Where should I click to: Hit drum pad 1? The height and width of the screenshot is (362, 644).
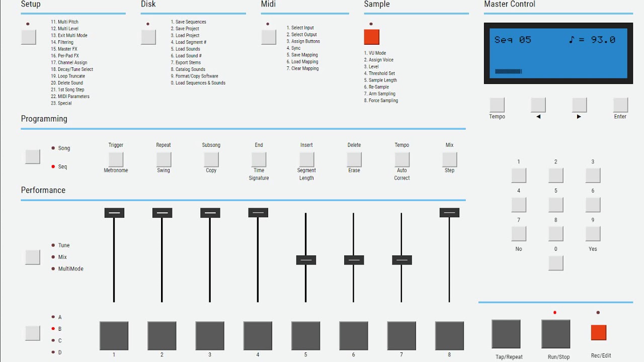click(x=114, y=336)
